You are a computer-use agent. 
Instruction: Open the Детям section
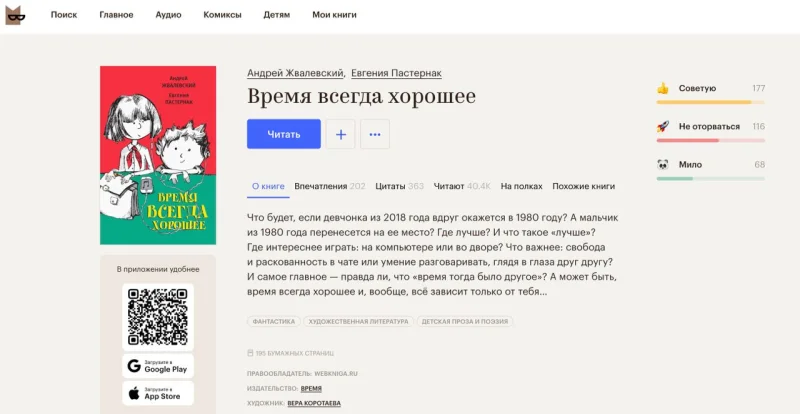coord(277,15)
